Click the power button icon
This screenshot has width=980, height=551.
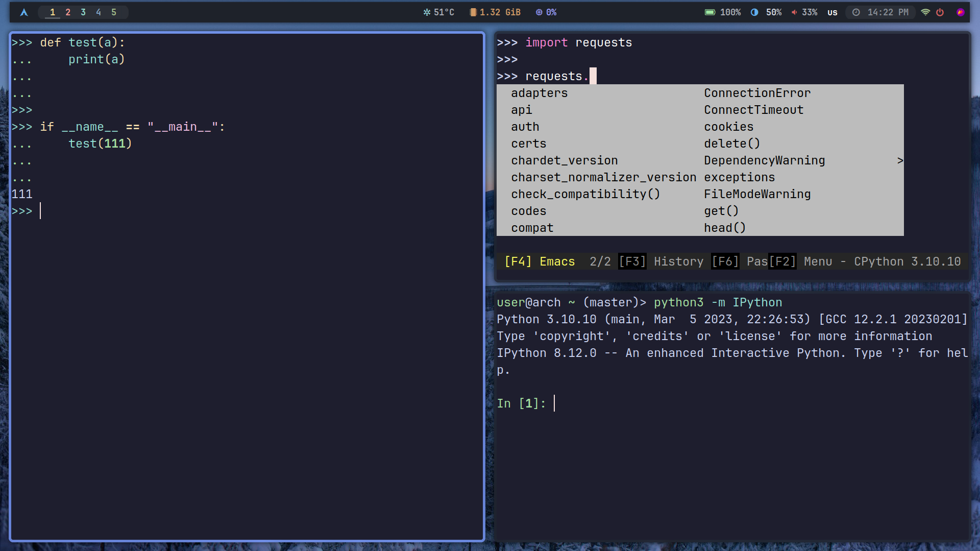(940, 12)
